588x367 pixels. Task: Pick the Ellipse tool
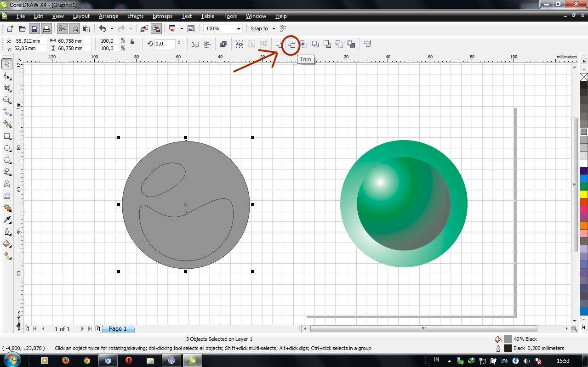click(7, 148)
